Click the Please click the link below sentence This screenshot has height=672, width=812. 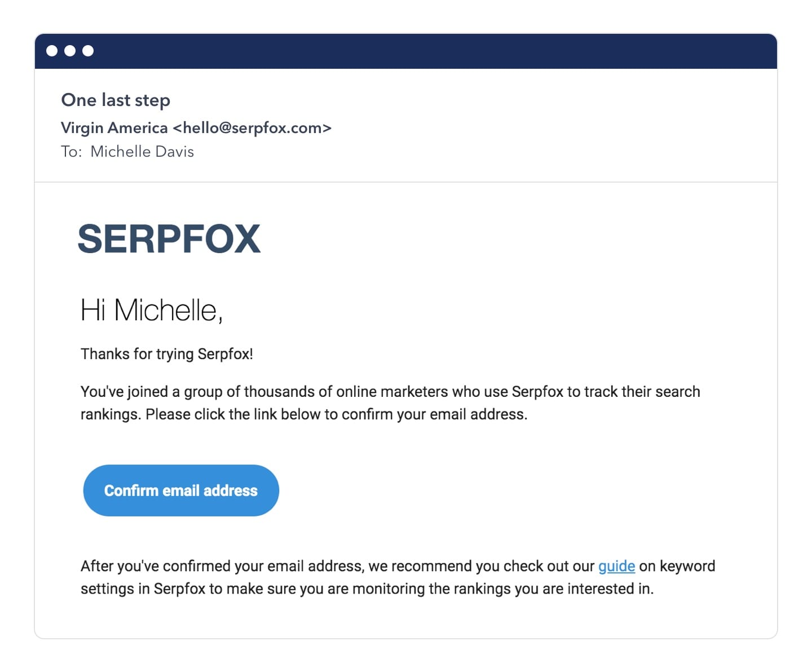pos(336,414)
